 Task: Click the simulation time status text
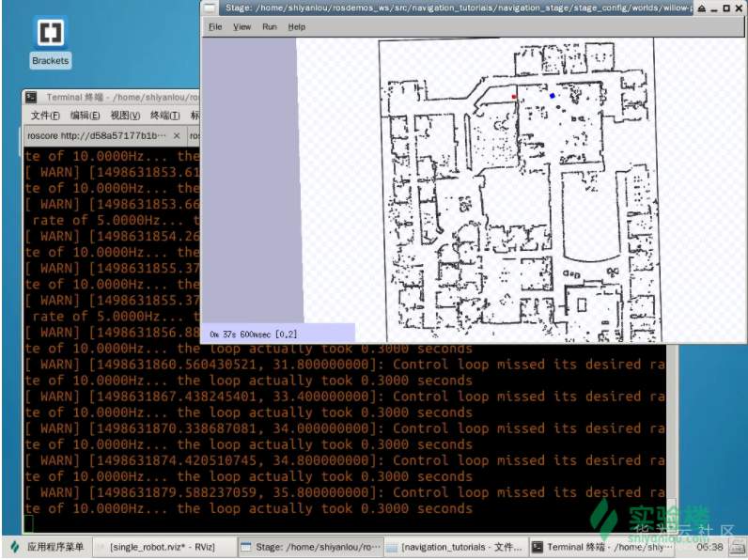pos(254,334)
